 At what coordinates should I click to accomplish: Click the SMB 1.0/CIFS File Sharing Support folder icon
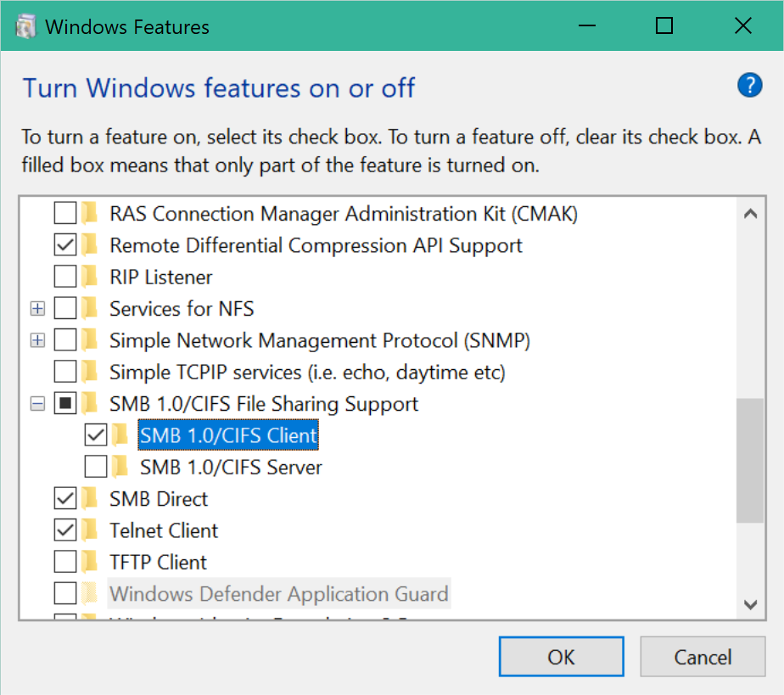[x=89, y=403]
